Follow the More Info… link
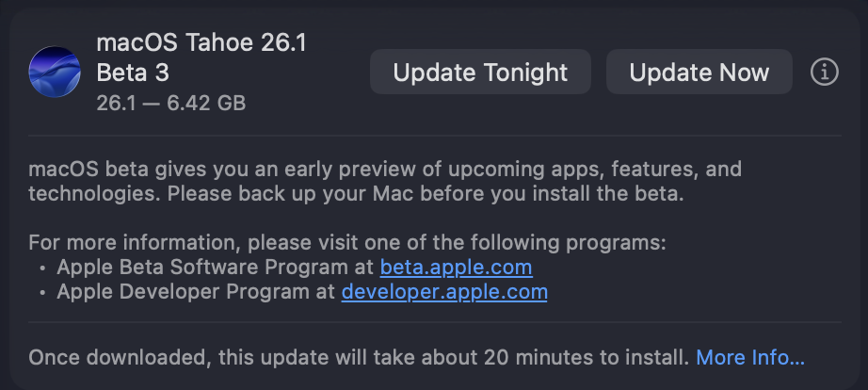Viewport: 868px width, 390px height. click(749, 358)
